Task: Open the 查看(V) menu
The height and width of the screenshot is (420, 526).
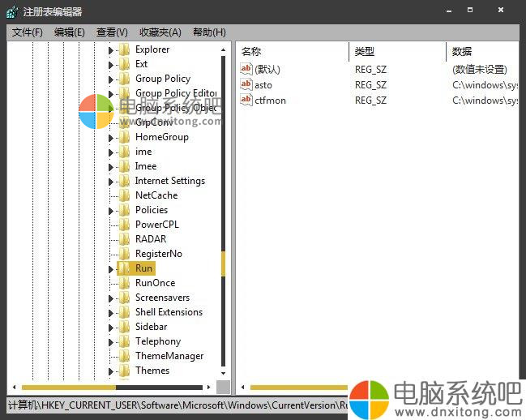Action: pyautogui.click(x=112, y=32)
